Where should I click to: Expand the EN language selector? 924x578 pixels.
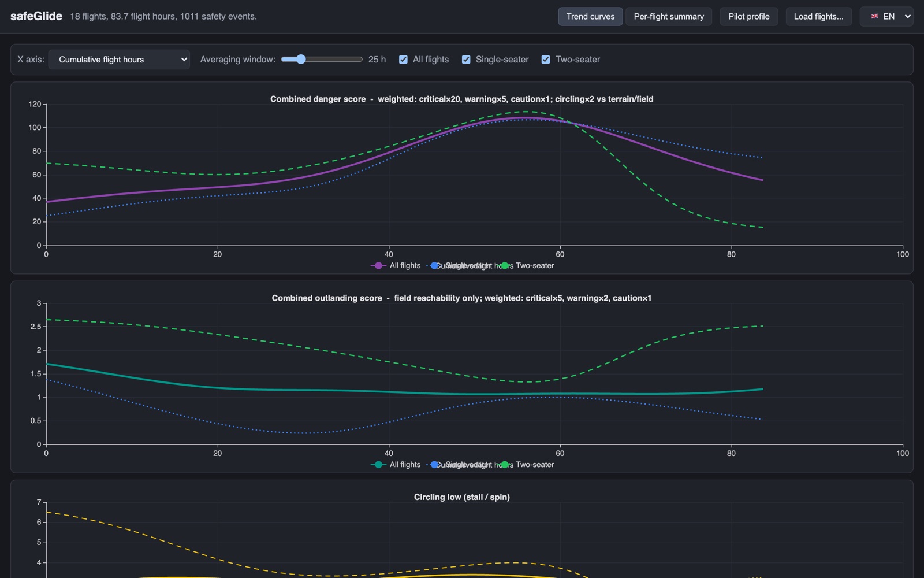[x=886, y=16]
